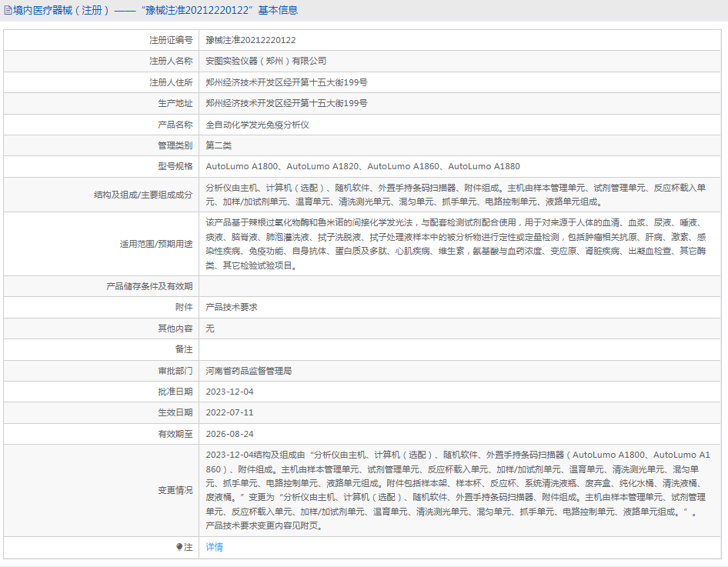Click the AutoLumo A1800 model specification text

pyautogui.click(x=242, y=166)
